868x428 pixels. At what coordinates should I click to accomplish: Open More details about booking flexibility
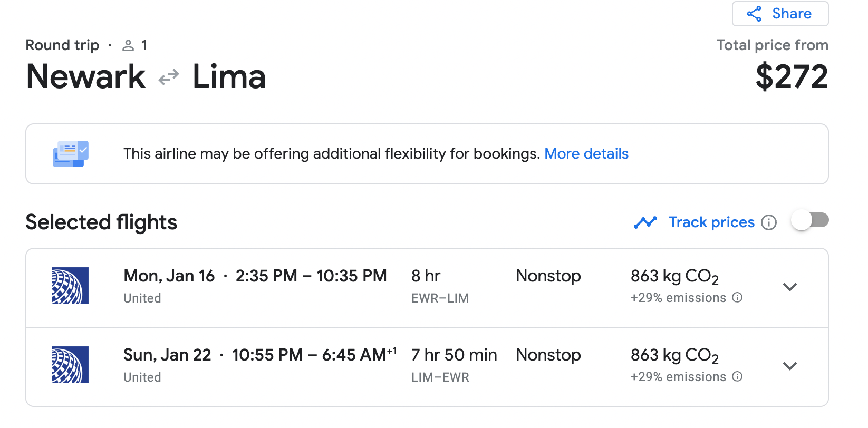pos(586,153)
